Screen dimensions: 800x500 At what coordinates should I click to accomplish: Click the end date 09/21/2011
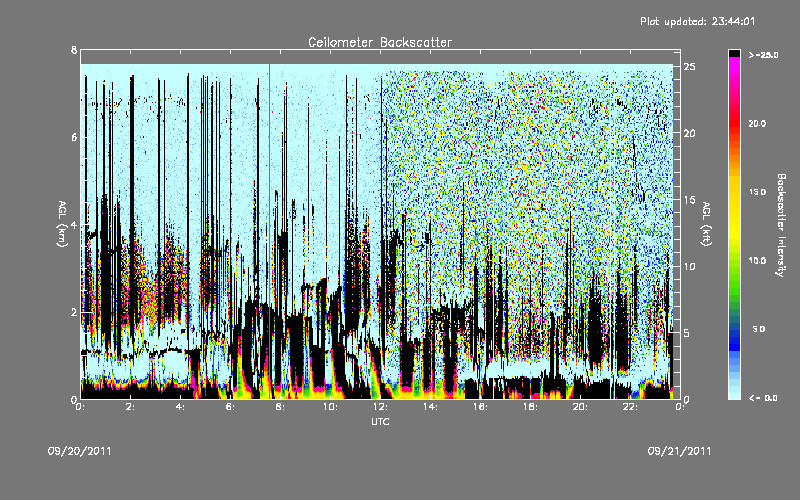679,451
